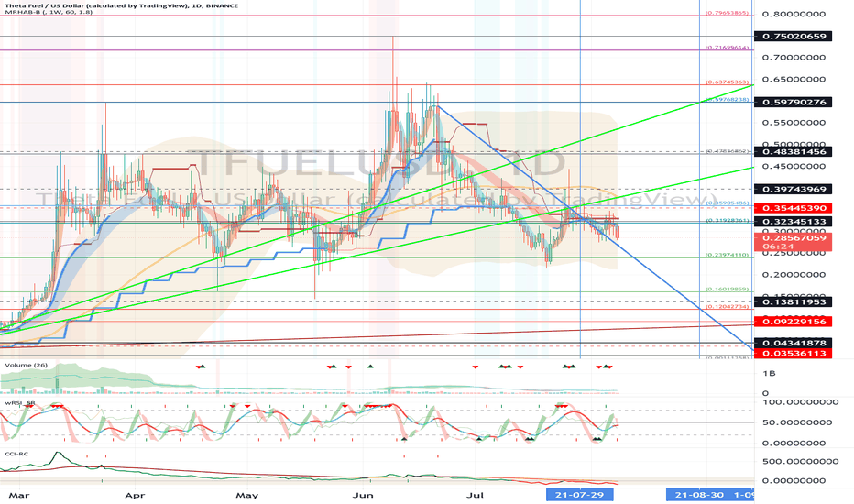Click the May label on time axis
The width and height of the screenshot is (854, 504).
[x=246, y=495]
